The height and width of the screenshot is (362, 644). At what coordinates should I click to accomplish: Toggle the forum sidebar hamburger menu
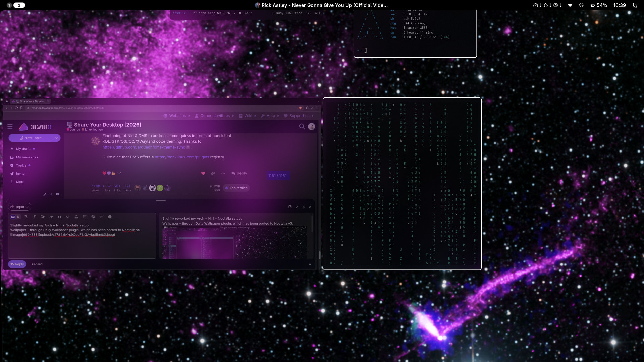pos(10,127)
